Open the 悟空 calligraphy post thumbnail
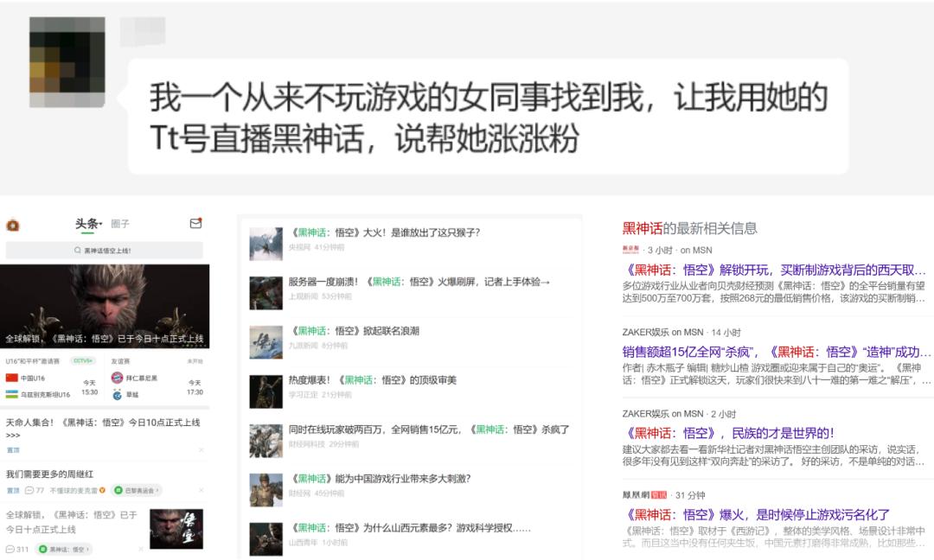 [x=176, y=529]
